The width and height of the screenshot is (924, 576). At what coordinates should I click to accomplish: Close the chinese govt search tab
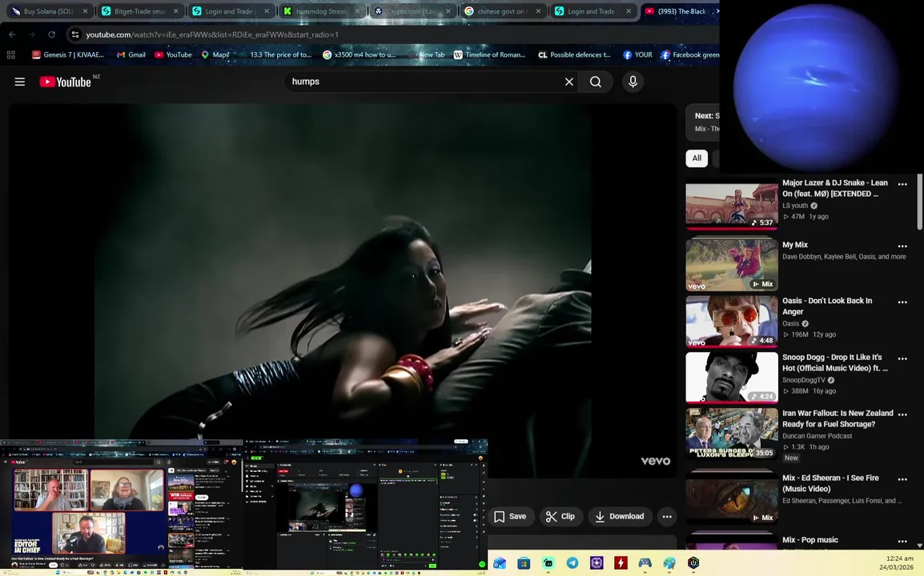538,11
